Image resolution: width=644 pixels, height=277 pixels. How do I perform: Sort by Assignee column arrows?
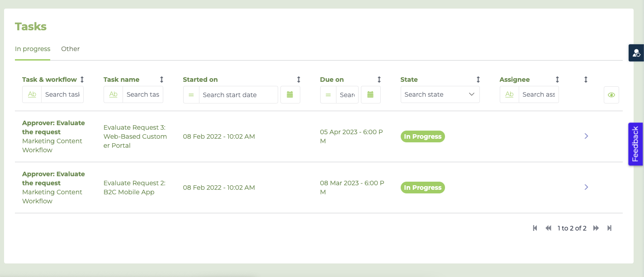click(557, 80)
